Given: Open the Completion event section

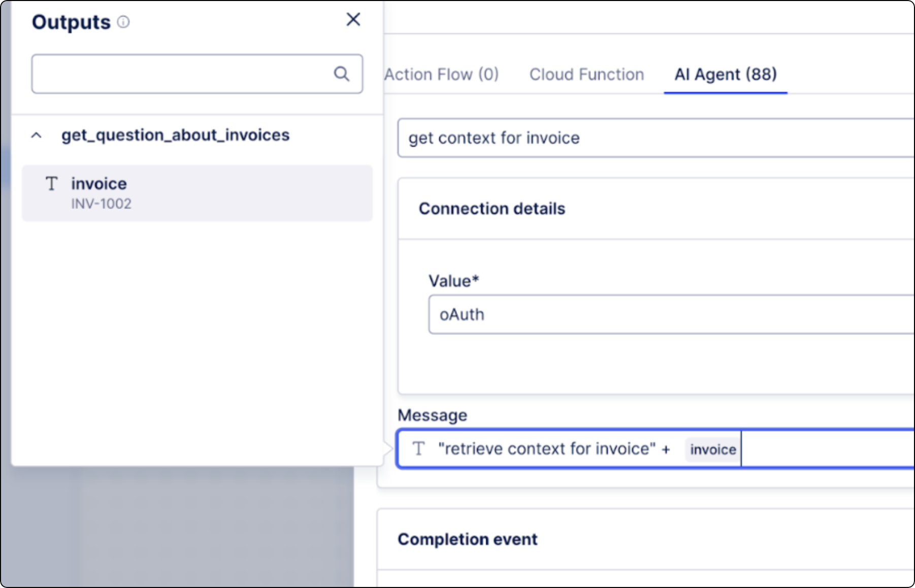Looking at the screenshot, I should [467, 539].
